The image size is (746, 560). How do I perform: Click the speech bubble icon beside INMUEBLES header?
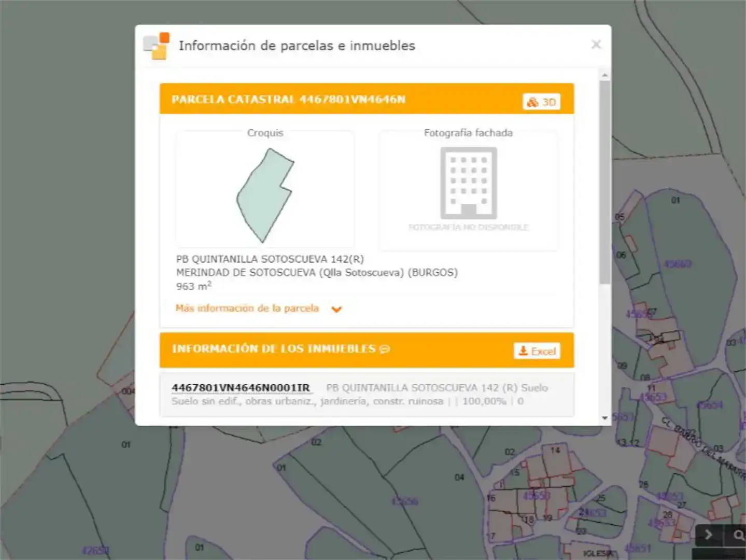pos(385,349)
